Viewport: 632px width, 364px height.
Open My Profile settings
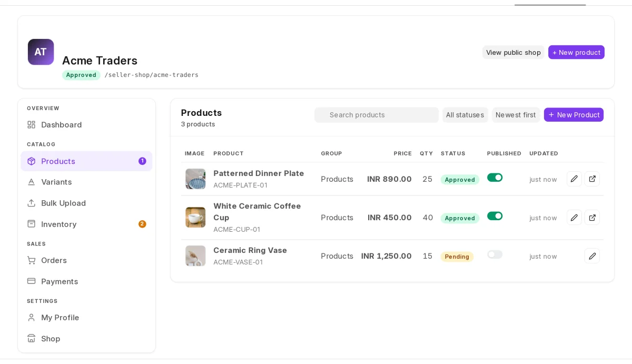pos(86,318)
